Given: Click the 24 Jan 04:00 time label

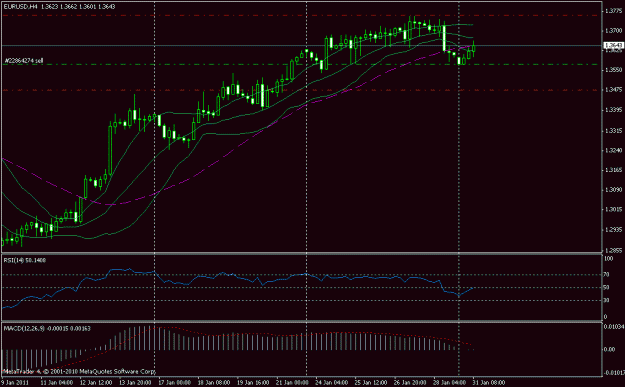Looking at the screenshot, I should (x=331, y=383).
